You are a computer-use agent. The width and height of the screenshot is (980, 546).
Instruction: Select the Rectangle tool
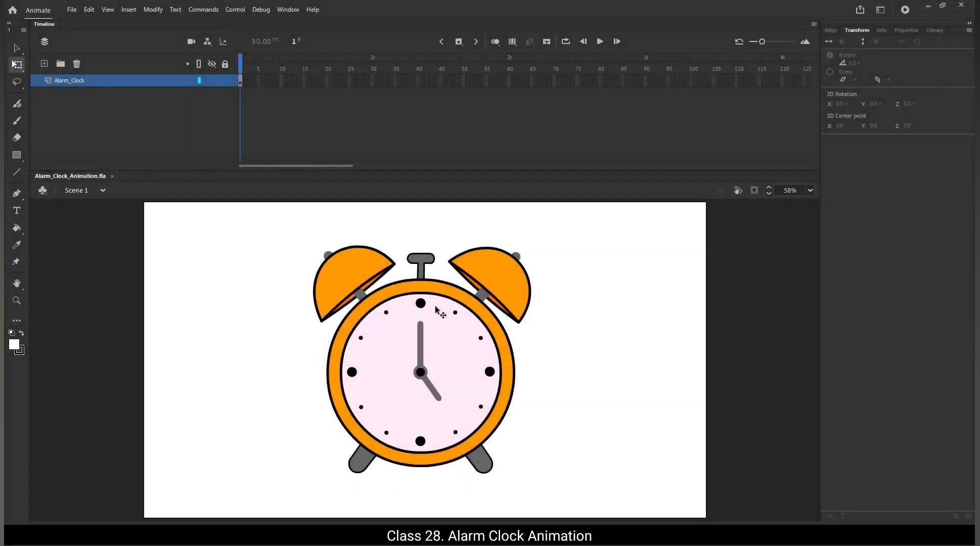[x=17, y=155]
